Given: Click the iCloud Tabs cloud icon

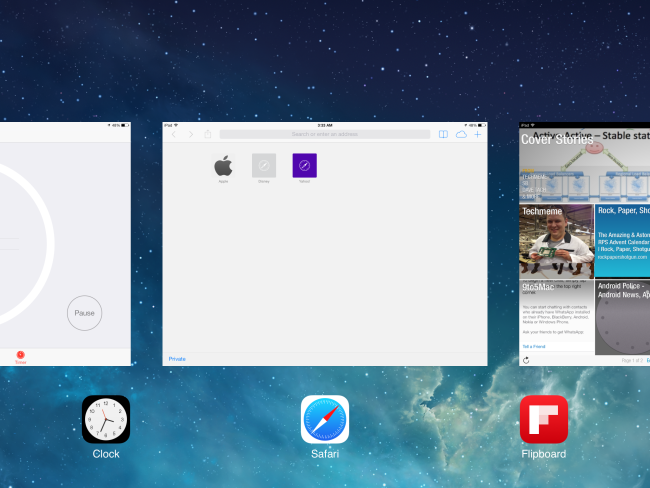Looking at the screenshot, I should 461,134.
